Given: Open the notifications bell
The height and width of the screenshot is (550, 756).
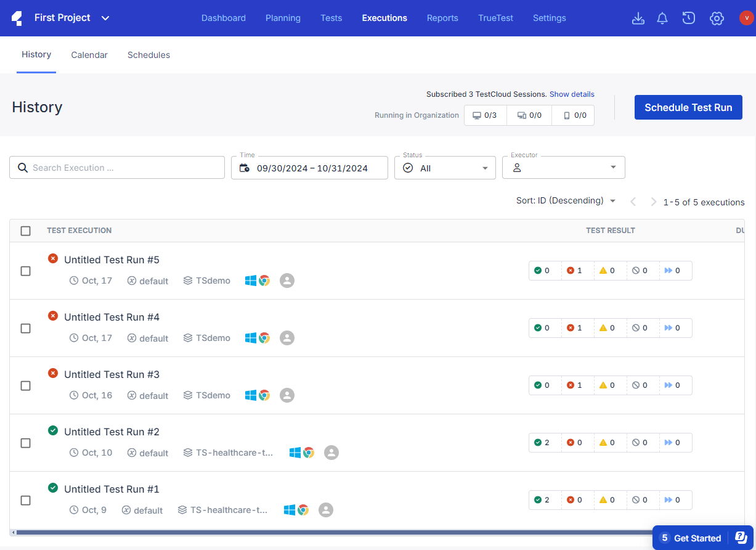Looking at the screenshot, I should point(662,18).
